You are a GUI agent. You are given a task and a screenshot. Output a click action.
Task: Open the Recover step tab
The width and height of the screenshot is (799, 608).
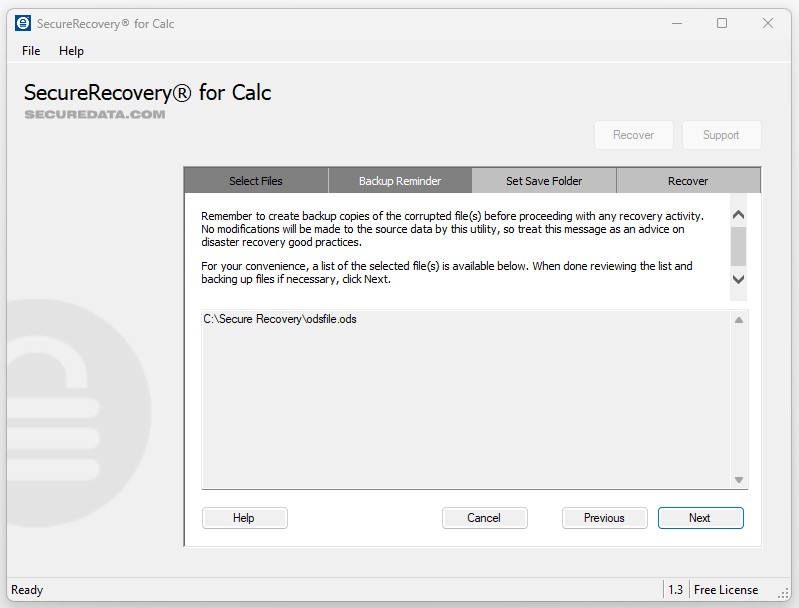[688, 181]
